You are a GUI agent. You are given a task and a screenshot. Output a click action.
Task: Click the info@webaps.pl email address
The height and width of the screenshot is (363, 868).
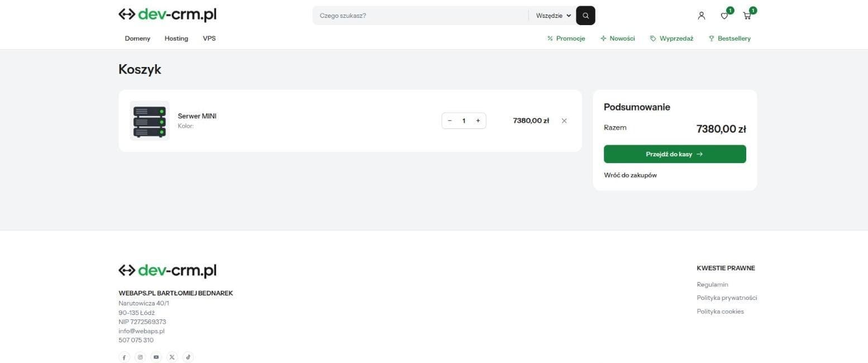click(x=141, y=331)
